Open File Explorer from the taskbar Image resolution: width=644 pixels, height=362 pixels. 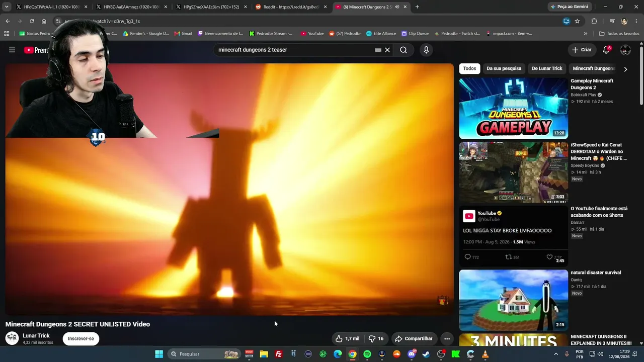[264, 354]
